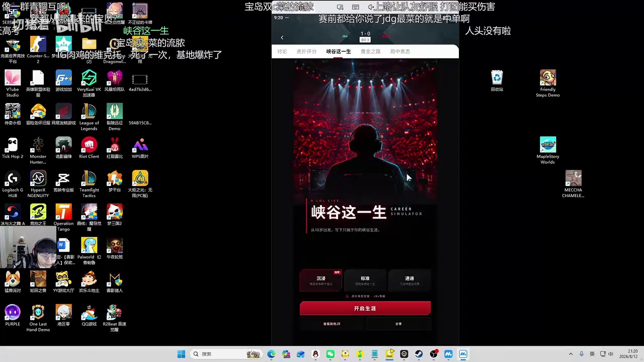This screenshot has width=644, height=362.
Task: Launch Logitech G HUB shortcut
Action: pos(13,184)
